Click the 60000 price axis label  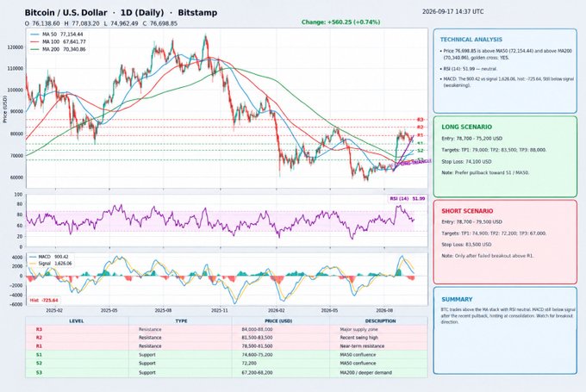pos(16,177)
